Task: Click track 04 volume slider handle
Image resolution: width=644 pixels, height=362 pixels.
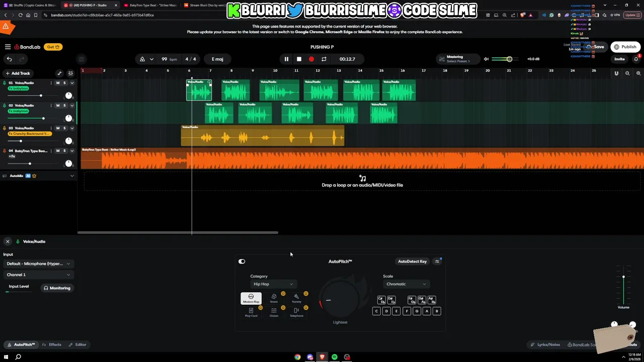Action: coord(30,163)
